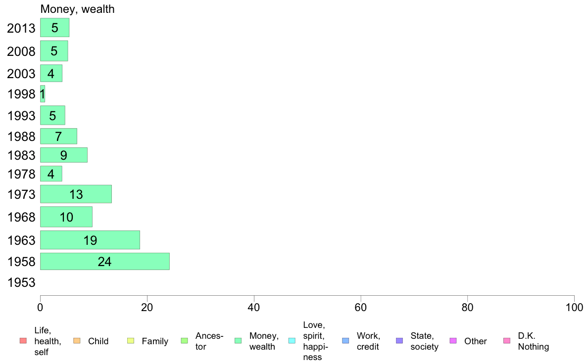588x364 pixels.
Task: Click the 1983 bar with value 9
Action: (x=64, y=155)
